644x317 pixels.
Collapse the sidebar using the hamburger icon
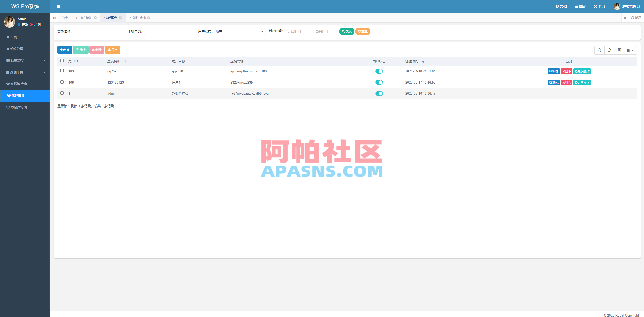(59, 6)
